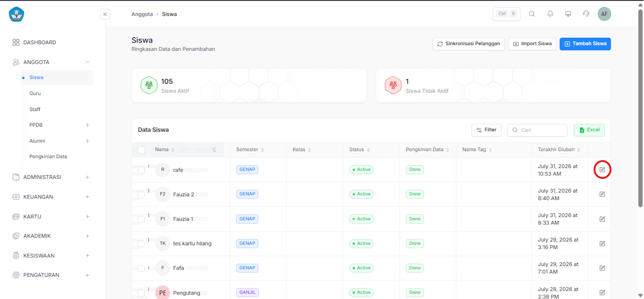Image resolution: width=644 pixels, height=299 pixels.
Task: Open the Siswa submenu item
Action: click(57, 77)
